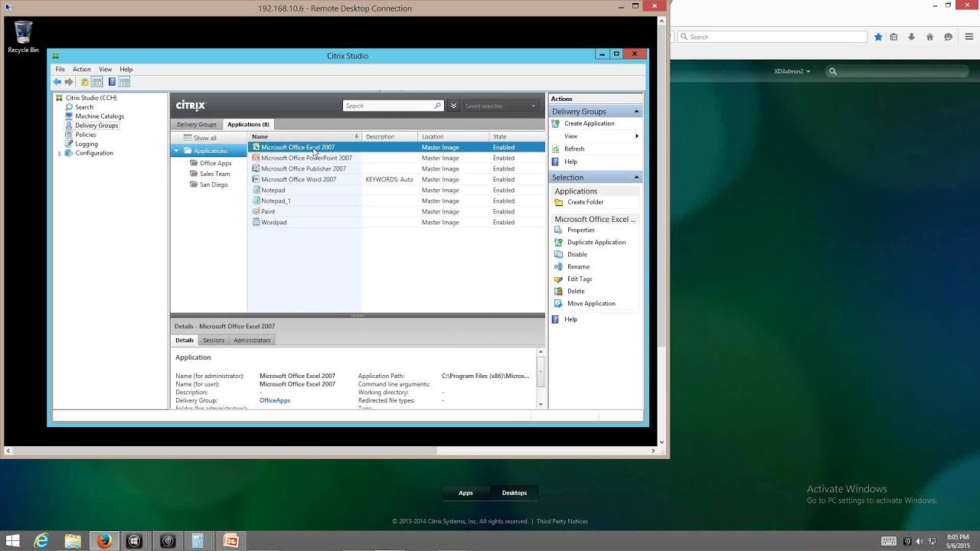Open the Saved searches dropdown
Image resolution: width=980 pixels, height=551 pixels.
pyautogui.click(x=500, y=106)
